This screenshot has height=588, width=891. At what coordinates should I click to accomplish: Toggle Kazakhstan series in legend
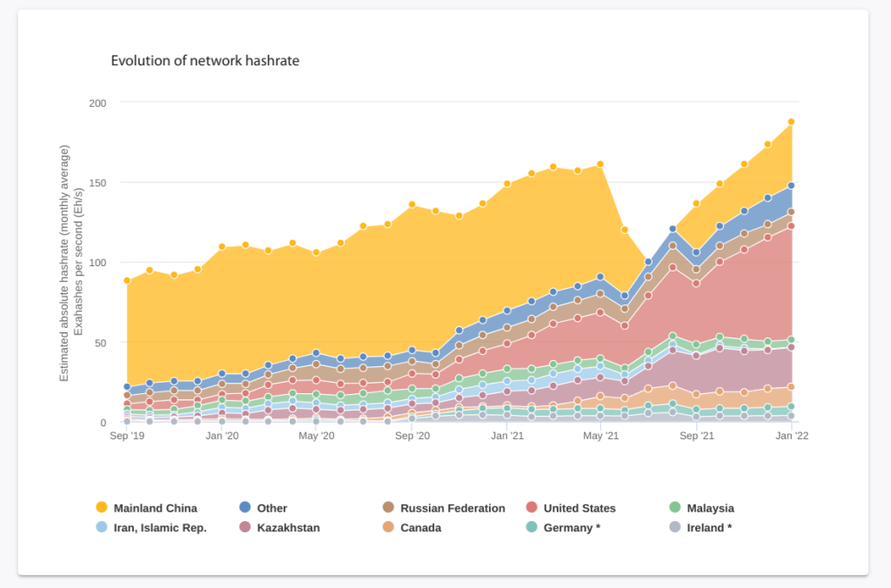click(279, 527)
